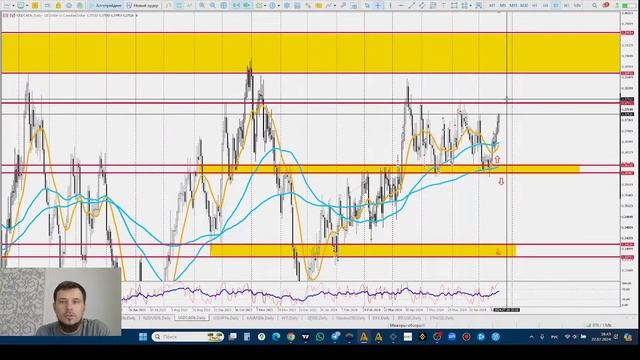The width and height of the screenshot is (640, 360).
Task: Switch chart to M5 timeframe
Action: [x=503, y=6]
